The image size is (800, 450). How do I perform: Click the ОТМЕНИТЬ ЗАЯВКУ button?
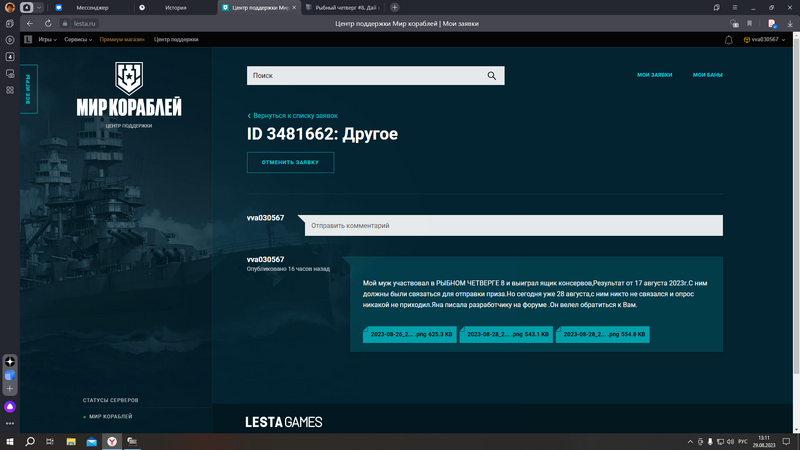pos(290,162)
